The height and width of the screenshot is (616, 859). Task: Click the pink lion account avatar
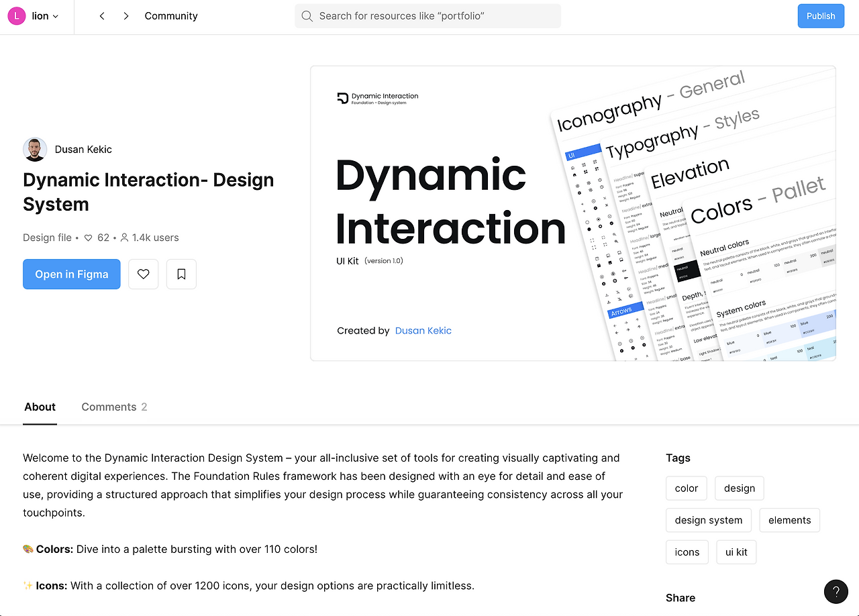tap(17, 16)
